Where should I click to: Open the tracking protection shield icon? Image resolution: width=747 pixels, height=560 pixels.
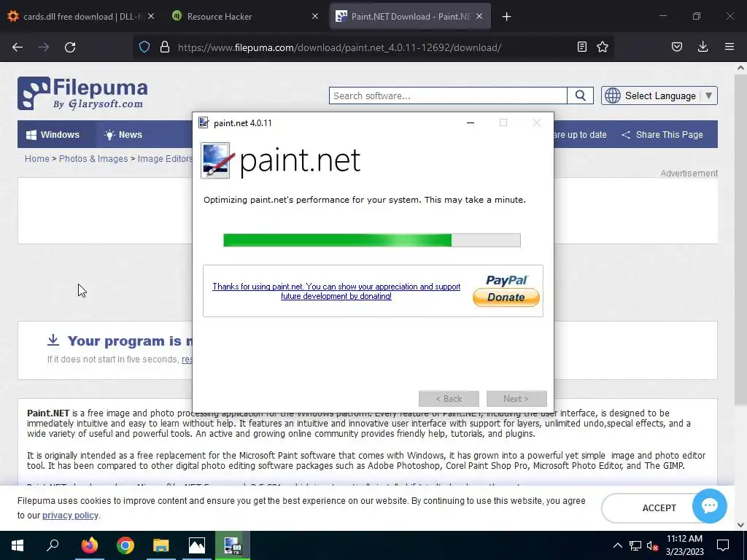pos(144,47)
